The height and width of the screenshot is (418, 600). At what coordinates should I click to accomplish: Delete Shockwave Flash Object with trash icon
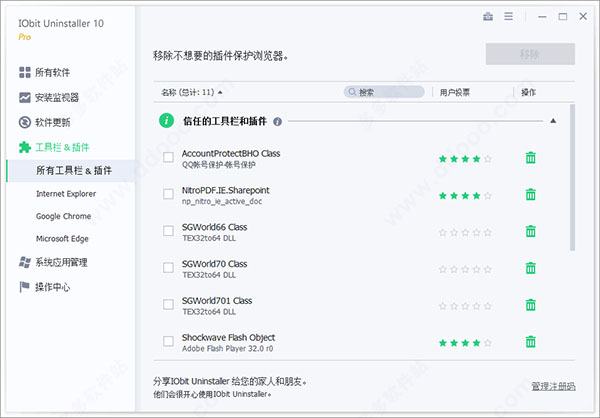(530, 341)
